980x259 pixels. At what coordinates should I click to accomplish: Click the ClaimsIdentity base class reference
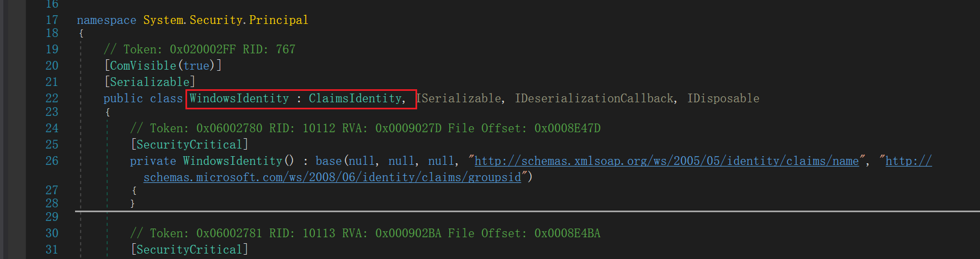point(355,98)
